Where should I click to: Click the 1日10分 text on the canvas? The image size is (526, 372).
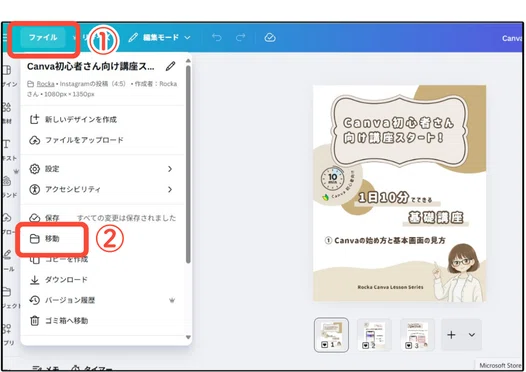coord(384,197)
